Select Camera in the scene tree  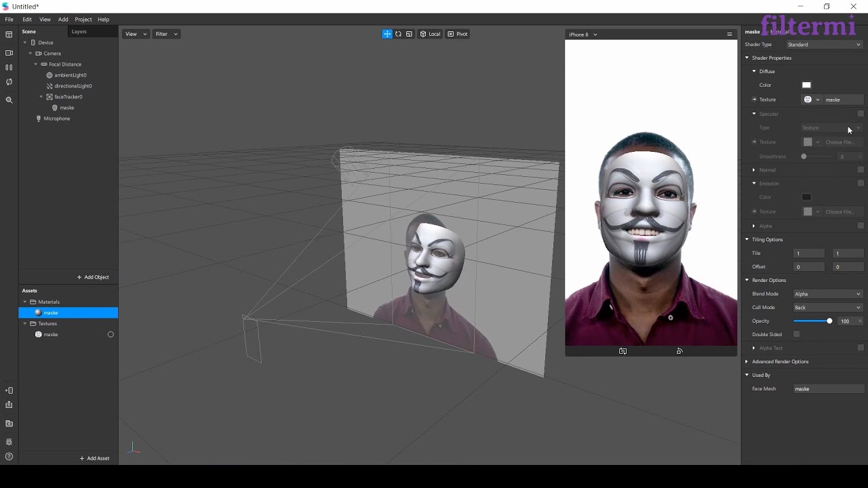coord(52,54)
